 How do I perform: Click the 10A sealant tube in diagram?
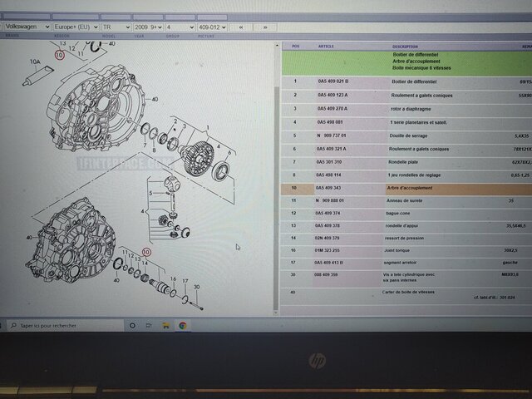37,76
